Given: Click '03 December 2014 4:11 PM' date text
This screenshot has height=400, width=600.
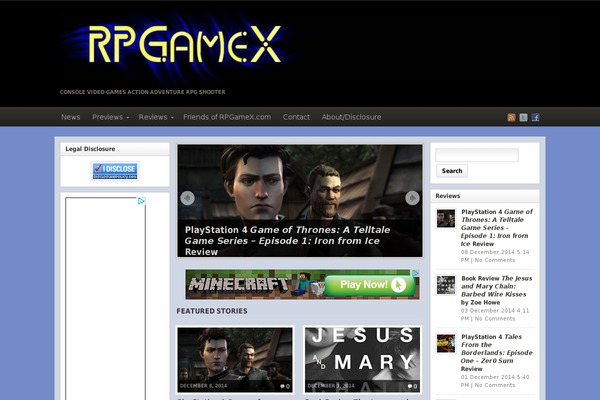Looking at the screenshot, I should 495,315.
